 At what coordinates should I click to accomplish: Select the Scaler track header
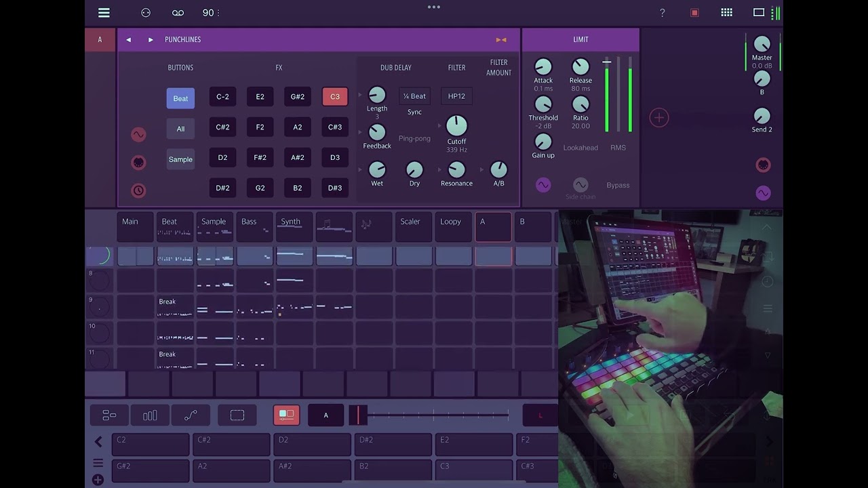click(x=414, y=227)
